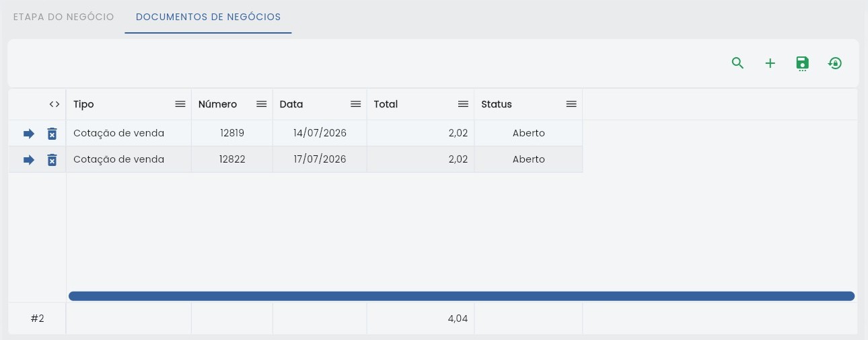Sort by the Status column header
Image resolution: width=868 pixels, height=340 pixels.
tap(497, 104)
